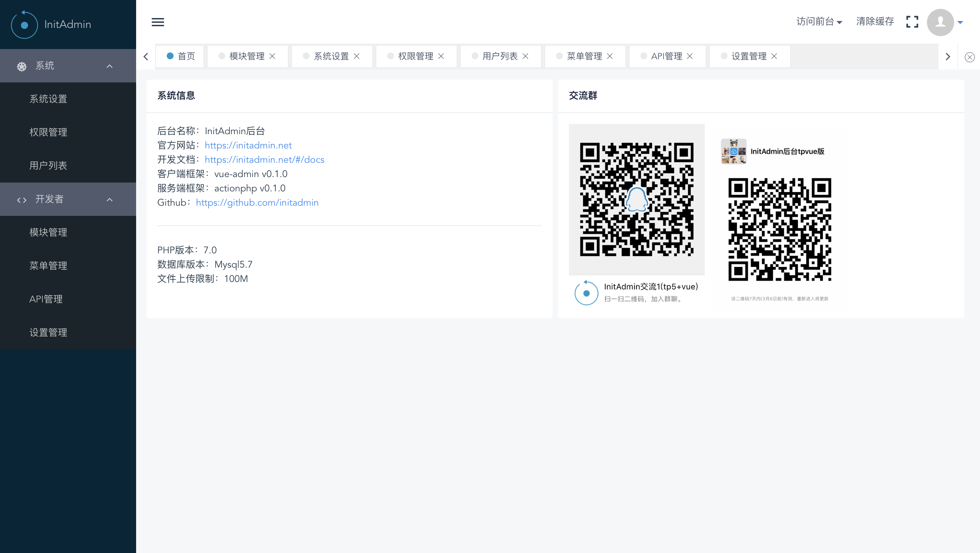This screenshot has height=553, width=980.
Task: Click the InitAdmin logo icon in sidebar
Action: [24, 25]
